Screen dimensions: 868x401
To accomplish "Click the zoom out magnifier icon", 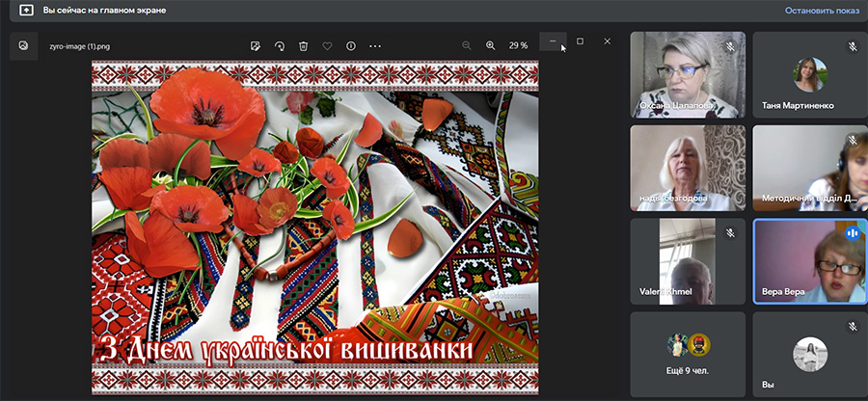I will tap(467, 45).
